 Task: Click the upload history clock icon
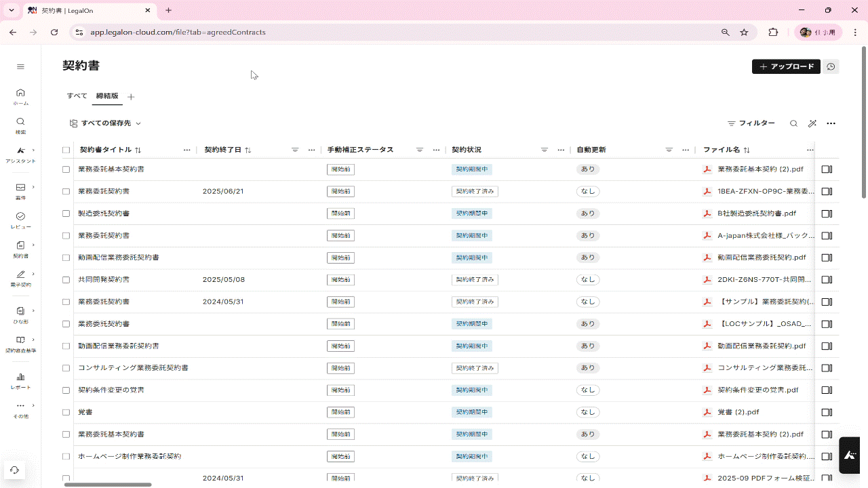point(831,66)
